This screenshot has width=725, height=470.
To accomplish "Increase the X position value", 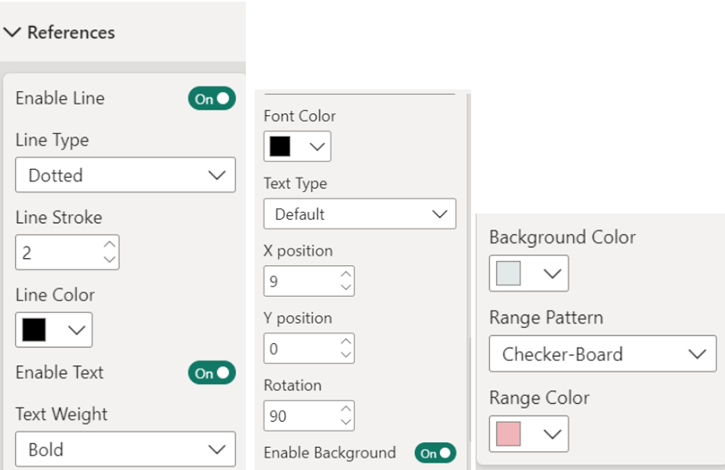I will (346, 274).
